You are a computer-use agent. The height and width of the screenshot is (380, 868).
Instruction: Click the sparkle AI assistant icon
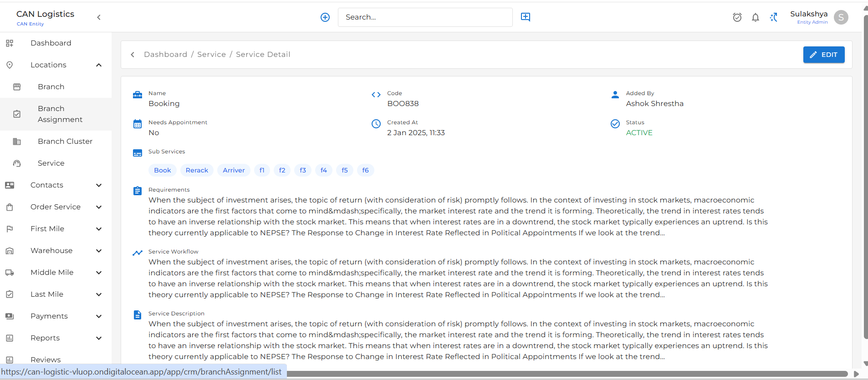tap(774, 17)
